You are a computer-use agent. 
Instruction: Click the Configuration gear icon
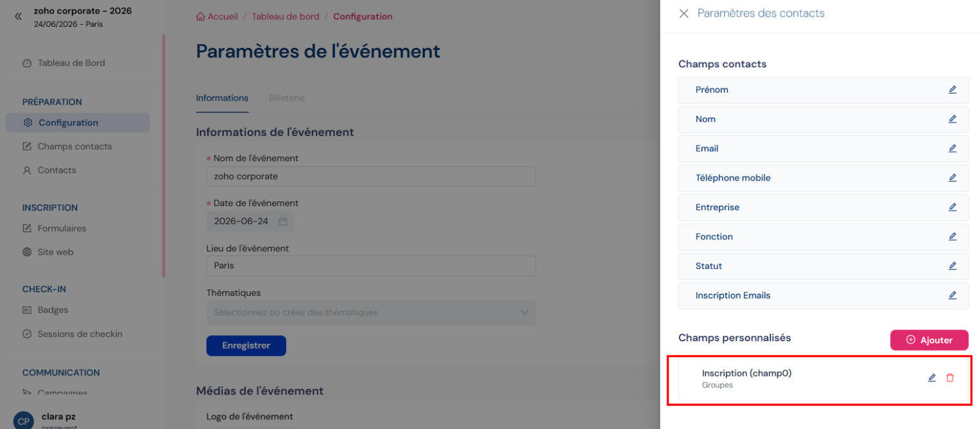coord(28,123)
